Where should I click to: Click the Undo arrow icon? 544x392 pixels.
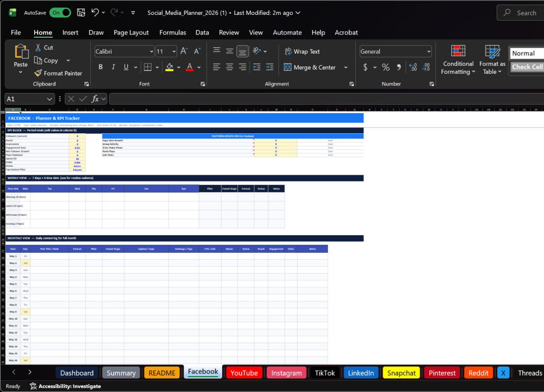95,12
